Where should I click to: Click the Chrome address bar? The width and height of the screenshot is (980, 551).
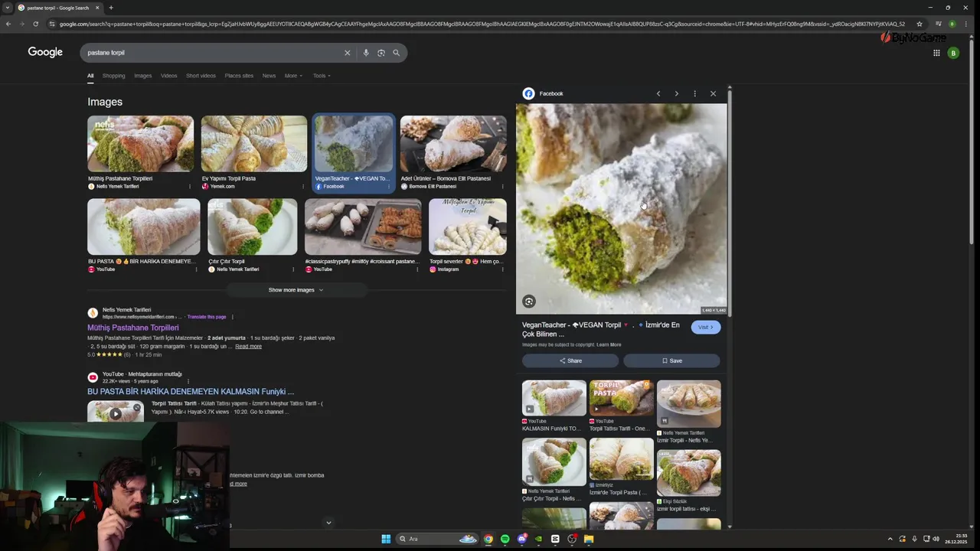(x=482, y=24)
